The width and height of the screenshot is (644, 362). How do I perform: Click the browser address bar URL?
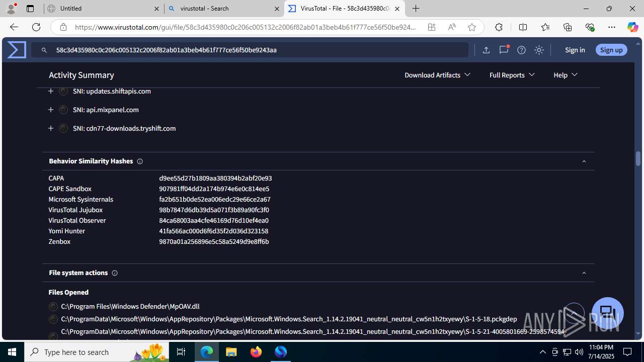[245, 27]
